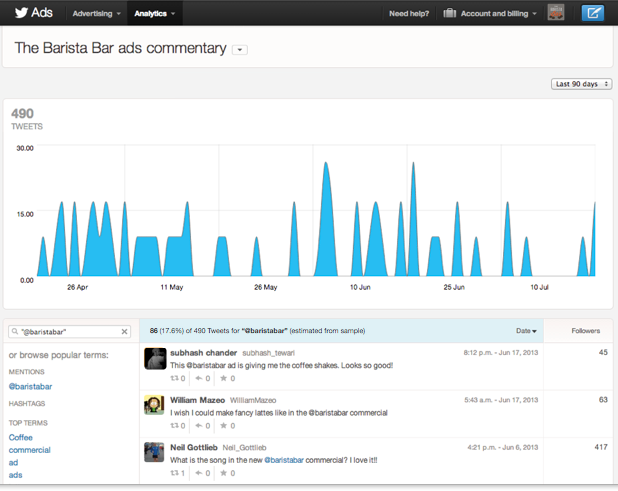Retweet subhash chander's tweet
The image size is (618, 491).
175,379
